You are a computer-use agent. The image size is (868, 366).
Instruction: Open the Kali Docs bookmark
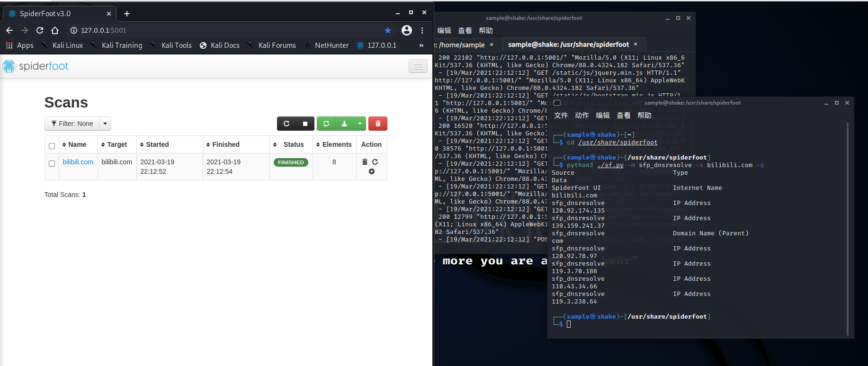click(220, 45)
